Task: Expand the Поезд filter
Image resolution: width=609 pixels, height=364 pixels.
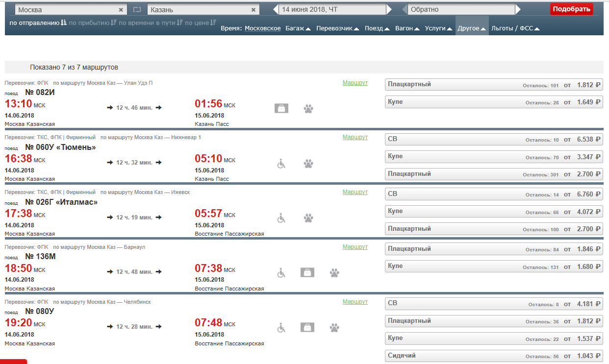Action: pos(377,28)
